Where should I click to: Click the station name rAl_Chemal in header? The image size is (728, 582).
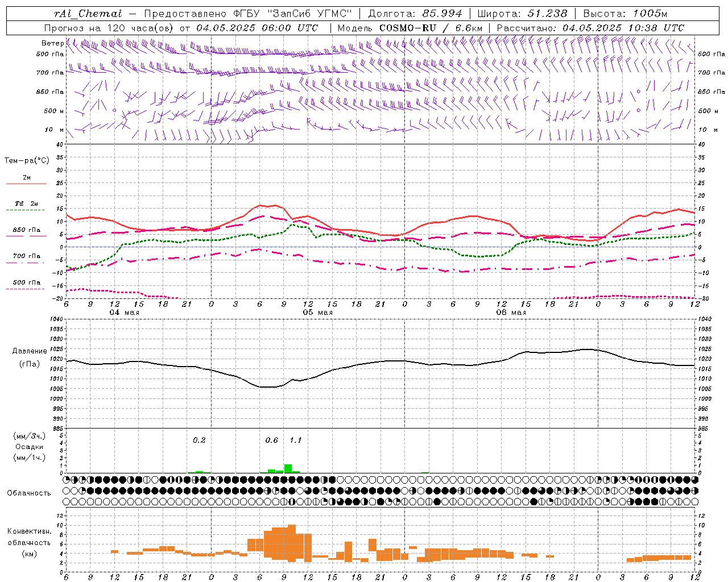pos(88,14)
